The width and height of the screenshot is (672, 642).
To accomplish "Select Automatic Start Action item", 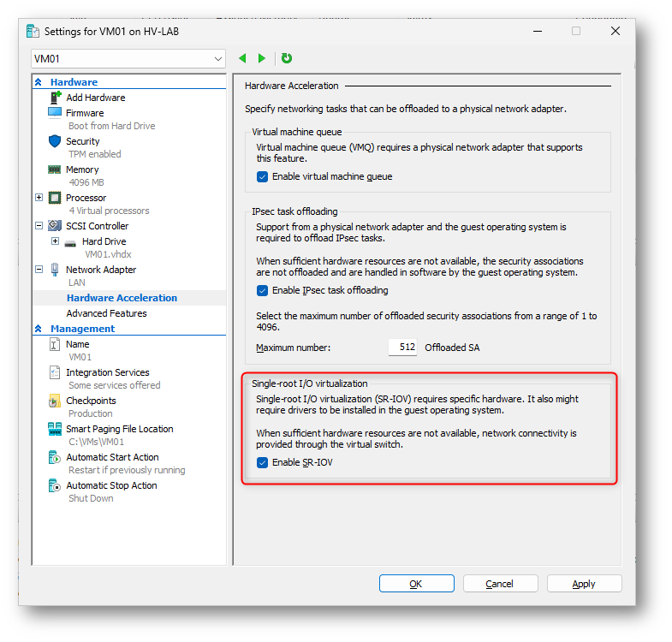I will pyautogui.click(x=112, y=457).
